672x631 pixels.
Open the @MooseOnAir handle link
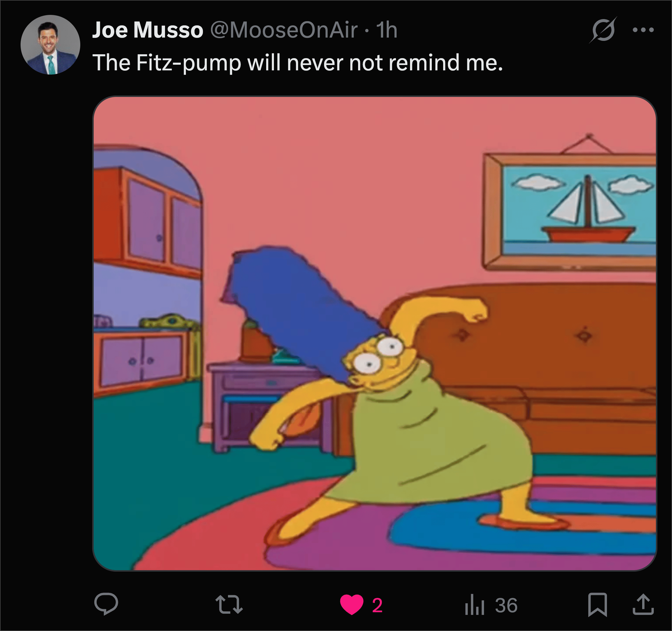tap(284, 30)
